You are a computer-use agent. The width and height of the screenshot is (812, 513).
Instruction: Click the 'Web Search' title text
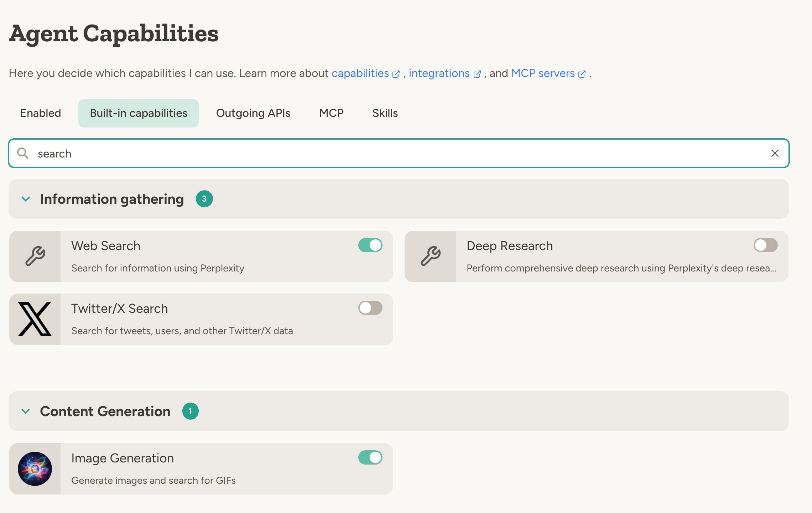coord(106,246)
